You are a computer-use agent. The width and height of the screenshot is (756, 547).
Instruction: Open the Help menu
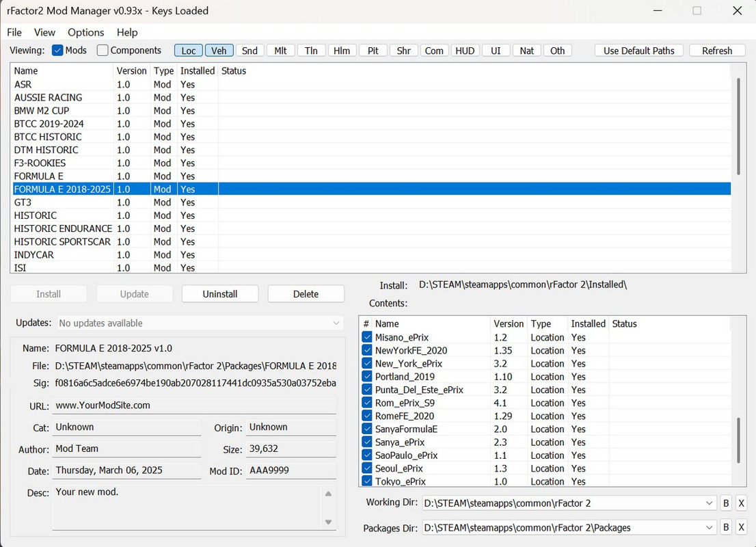tap(127, 32)
